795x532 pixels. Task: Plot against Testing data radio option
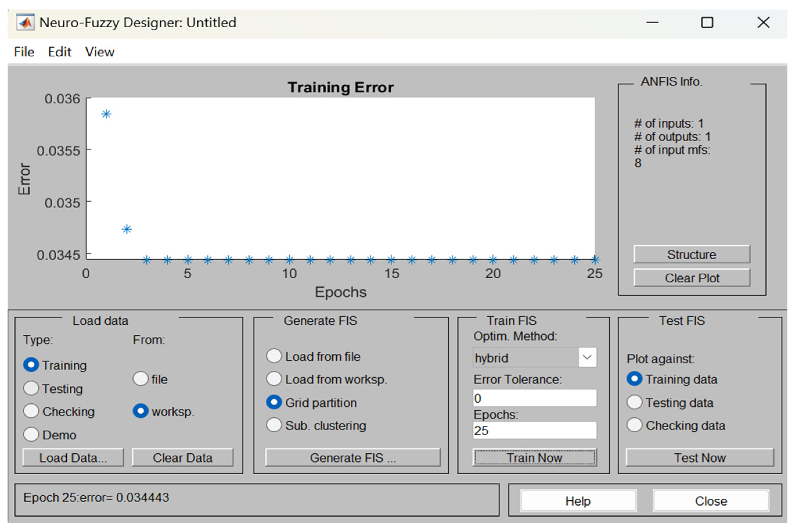634,402
